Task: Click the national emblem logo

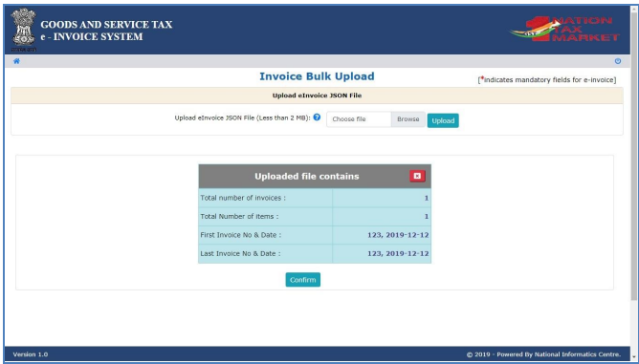Action: [x=23, y=29]
